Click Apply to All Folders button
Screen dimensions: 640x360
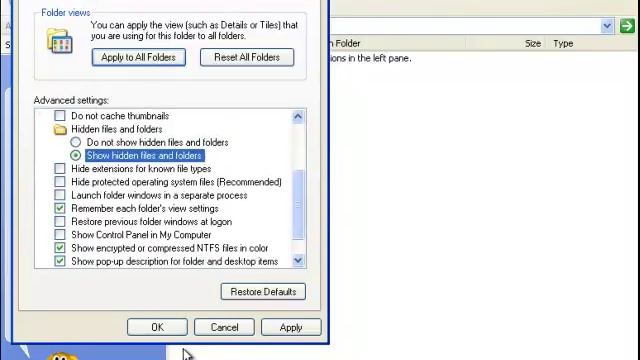coord(139,57)
